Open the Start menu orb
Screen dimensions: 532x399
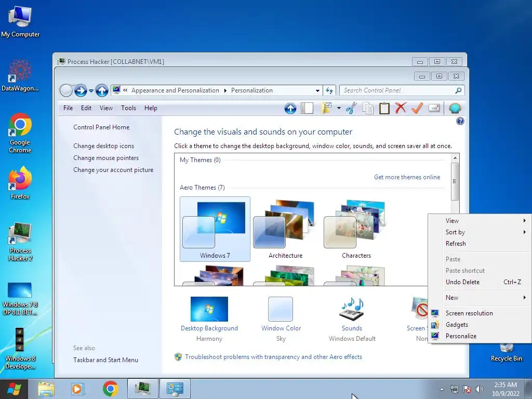[x=14, y=389]
